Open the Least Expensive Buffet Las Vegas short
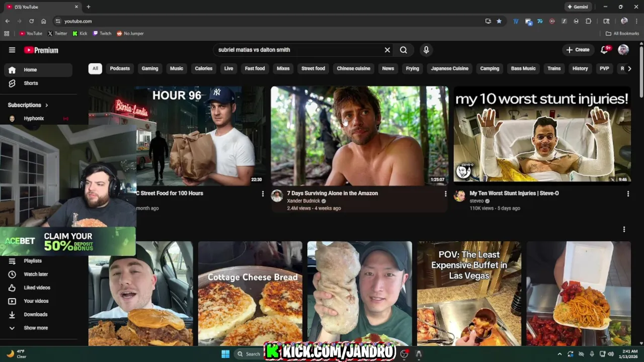 tap(469, 294)
